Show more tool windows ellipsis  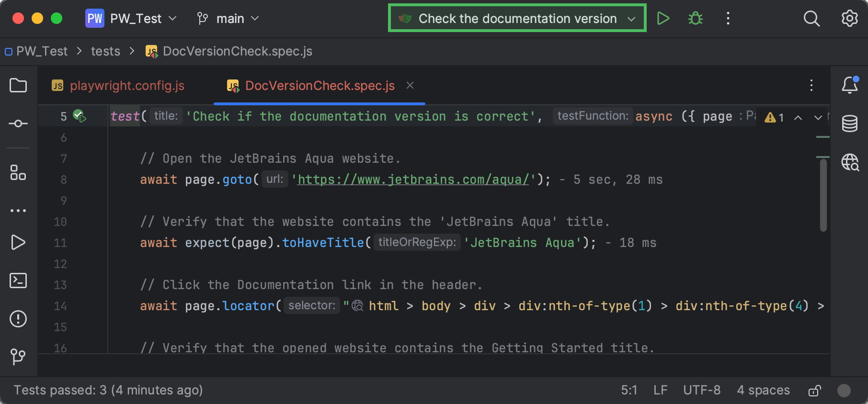[18, 211]
